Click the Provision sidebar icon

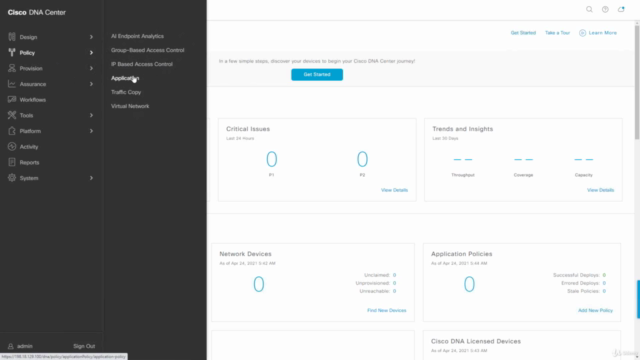(x=12, y=68)
